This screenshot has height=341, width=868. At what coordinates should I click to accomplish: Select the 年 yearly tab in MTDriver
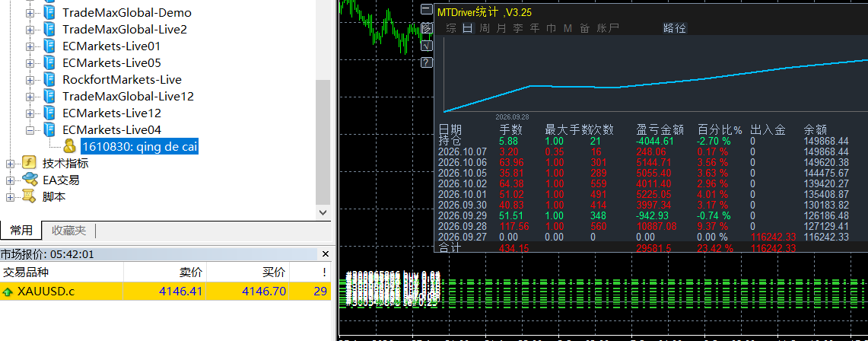pos(534,27)
